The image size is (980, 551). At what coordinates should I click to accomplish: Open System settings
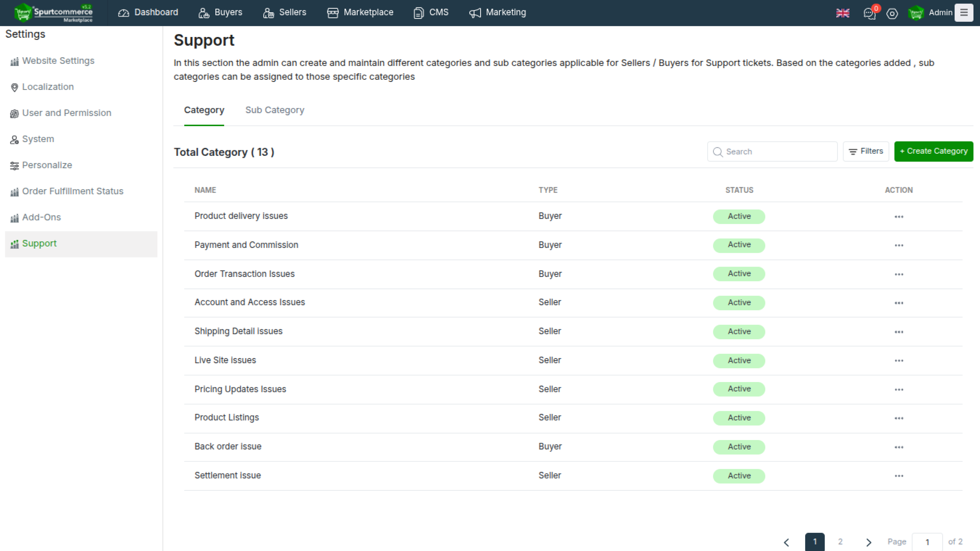pos(38,139)
